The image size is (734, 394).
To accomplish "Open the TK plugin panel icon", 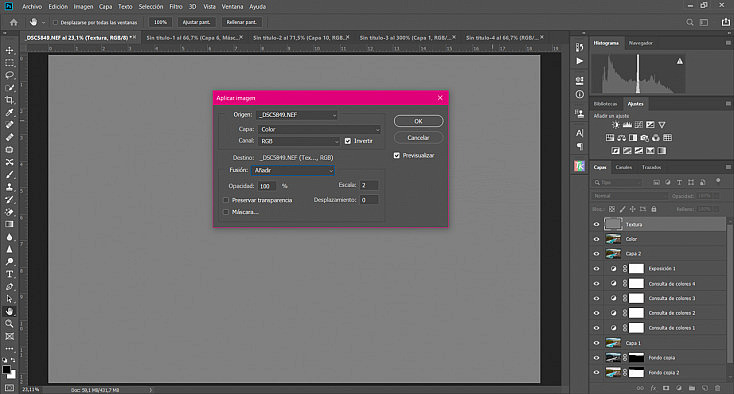I will (x=580, y=166).
